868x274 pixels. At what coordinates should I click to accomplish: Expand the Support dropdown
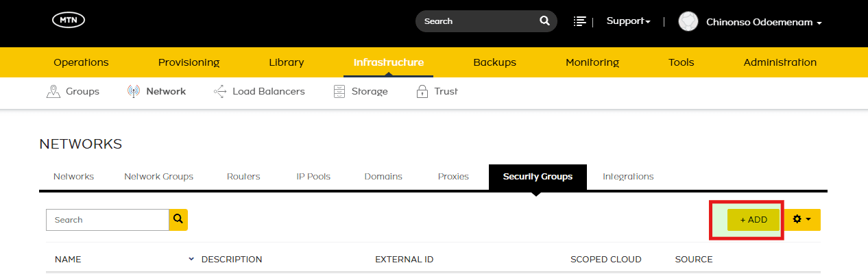pyautogui.click(x=629, y=21)
